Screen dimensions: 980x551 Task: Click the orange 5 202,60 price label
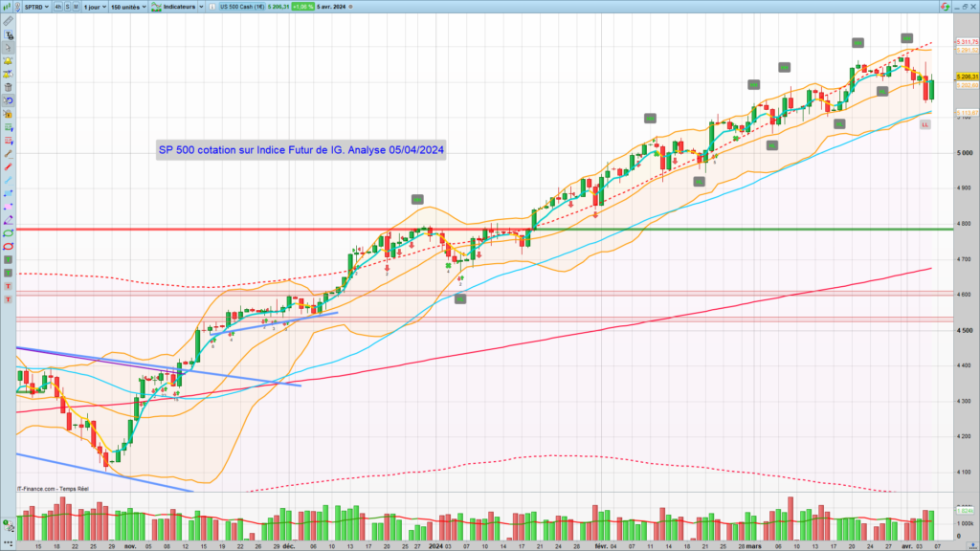[967, 85]
